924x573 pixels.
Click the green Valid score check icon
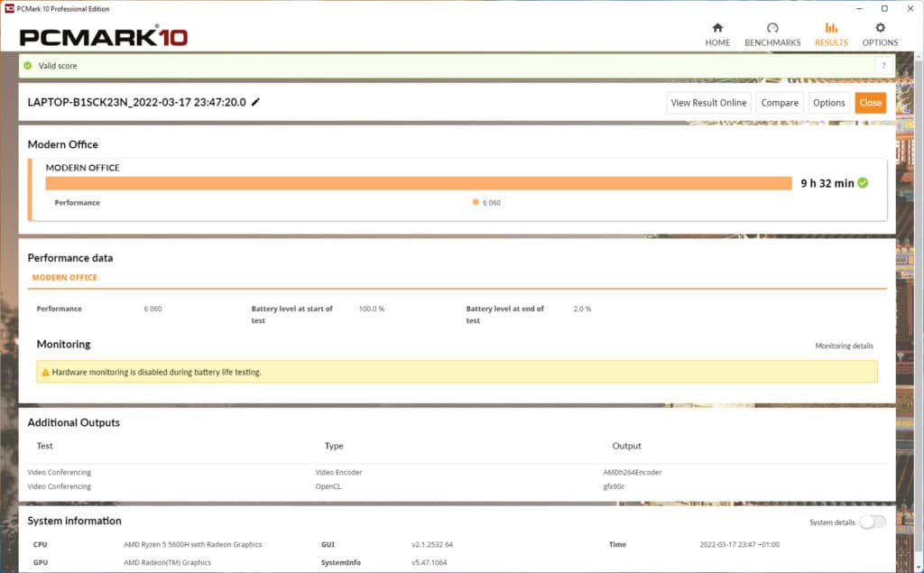click(x=28, y=66)
